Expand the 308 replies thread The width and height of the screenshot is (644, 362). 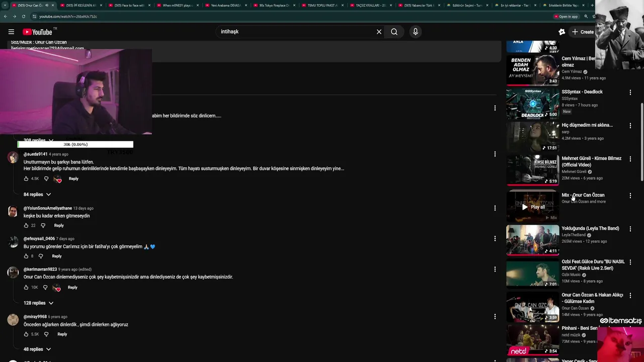(38, 140)
